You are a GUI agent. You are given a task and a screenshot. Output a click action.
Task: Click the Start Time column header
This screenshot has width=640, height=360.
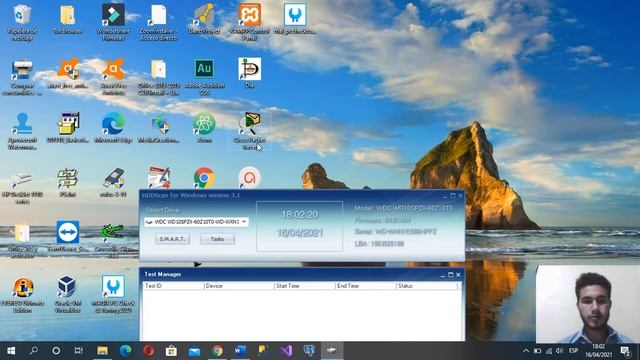(304, 286)
